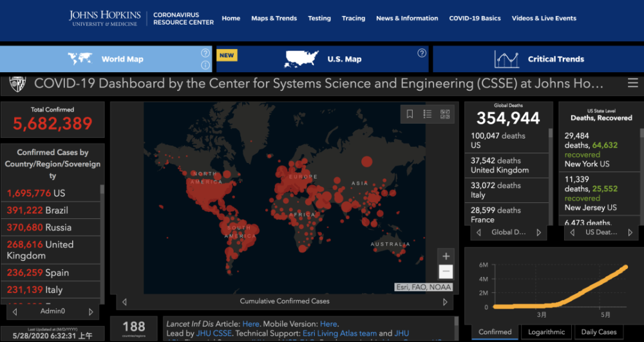Open COVID-19 Basics menu
Image resolution: width=644 pixels, height=342 pixels.
(475, 18)
